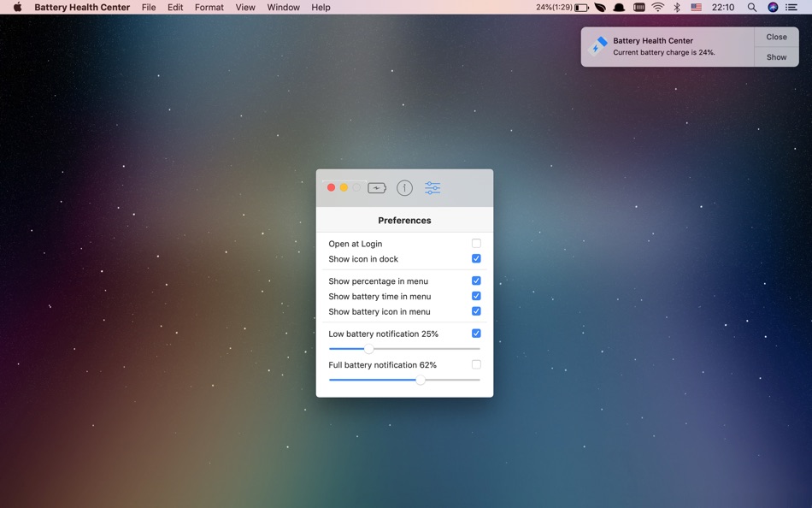Click Show on the notification

click(x=776, y=57)
